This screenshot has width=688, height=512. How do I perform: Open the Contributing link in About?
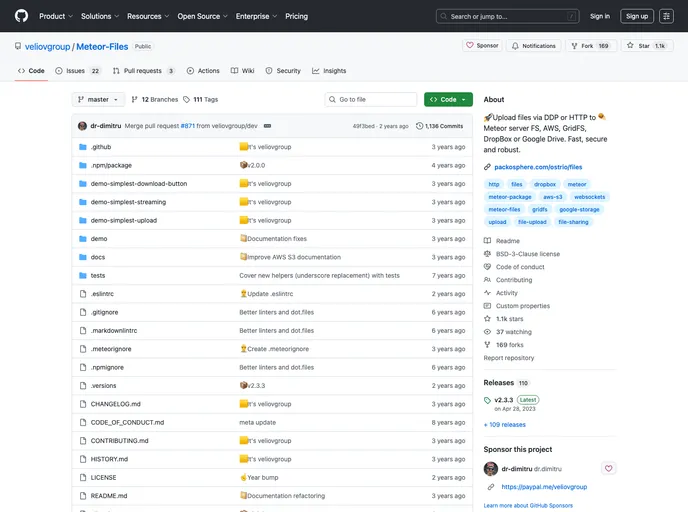point(514,280)
